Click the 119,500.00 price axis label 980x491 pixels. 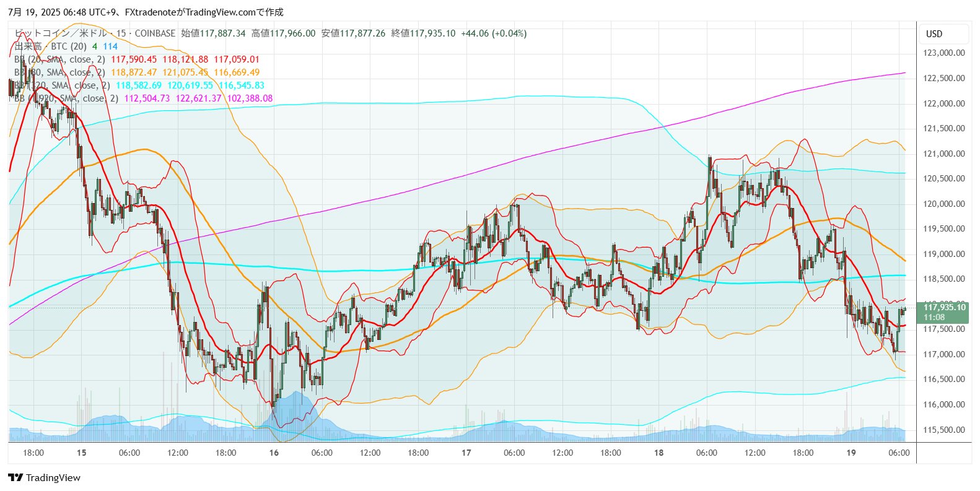click(944, 228)
